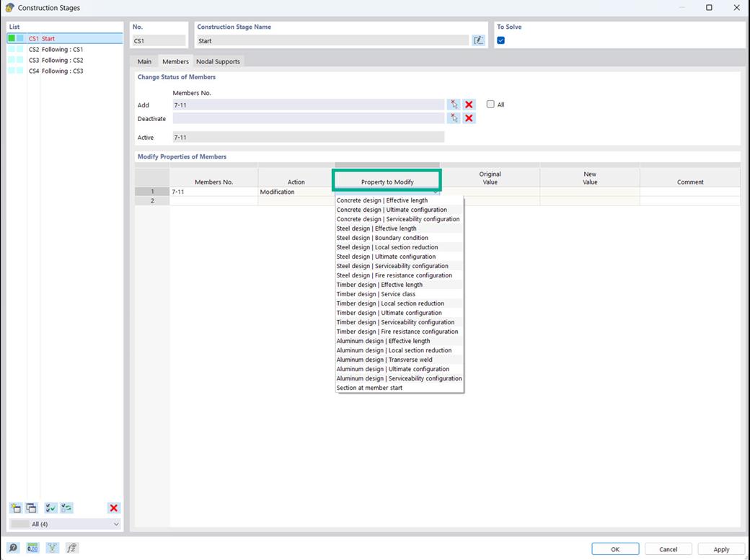
Task: Click the Property to Modify column header
Action: click(x=387, y=180)
